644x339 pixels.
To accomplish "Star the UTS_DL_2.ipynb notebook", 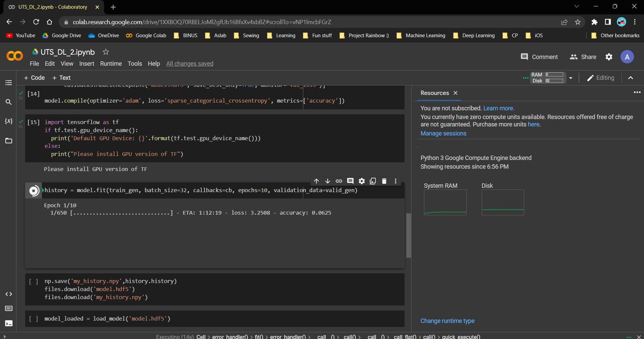I will 106,52.
